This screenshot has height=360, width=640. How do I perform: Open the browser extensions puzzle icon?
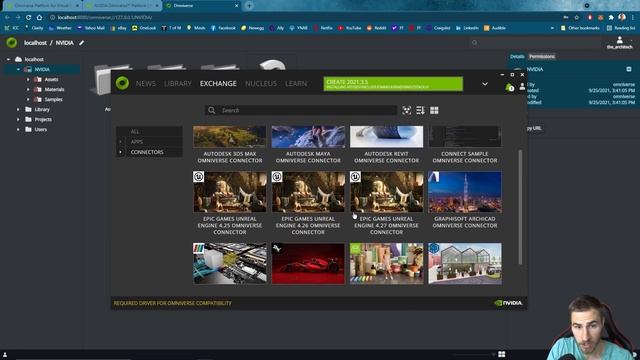pos(611,18)
